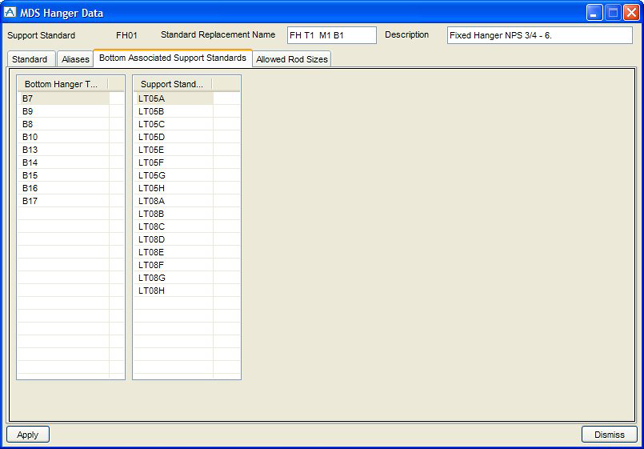This screenshot has width=644, height=449.
Task: Open the Aliases tab
Action: (x=75, y=59)
